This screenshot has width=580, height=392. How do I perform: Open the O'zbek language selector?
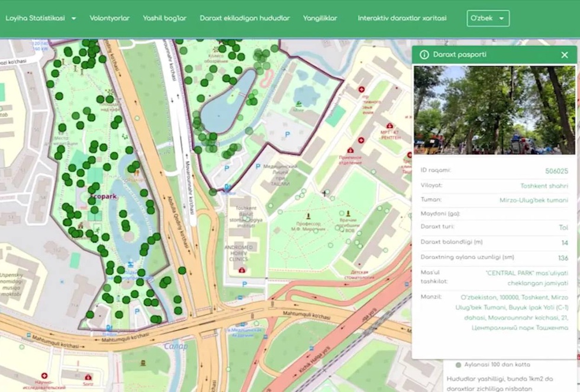488,18
